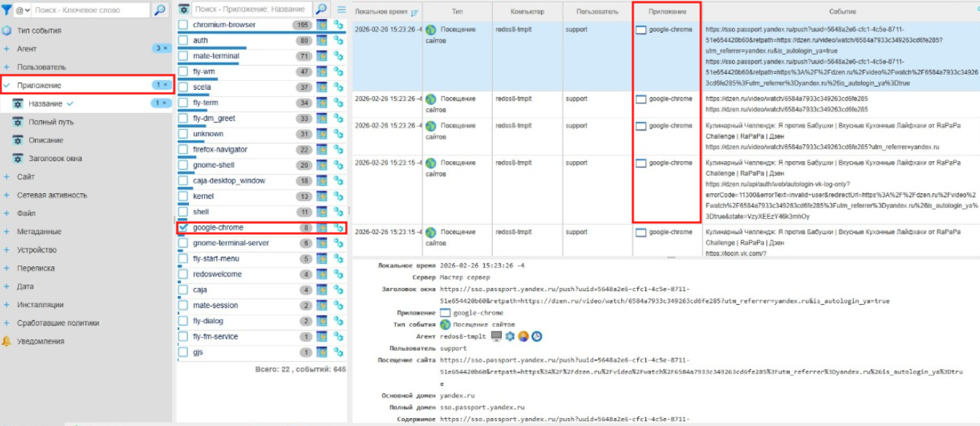980x426 pixels.
Task: Click the gears icon in gjs row
Action: point(338,352)
